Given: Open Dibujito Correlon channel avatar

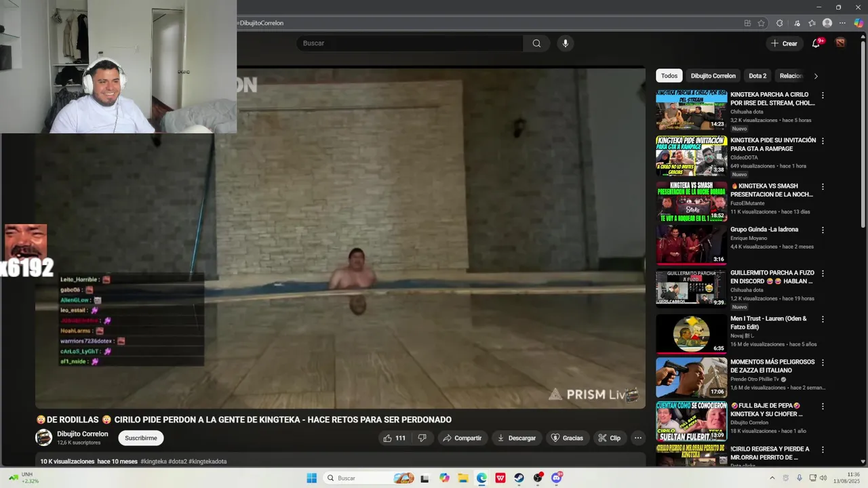Looking at the screenshot, I should pos(43,438).
